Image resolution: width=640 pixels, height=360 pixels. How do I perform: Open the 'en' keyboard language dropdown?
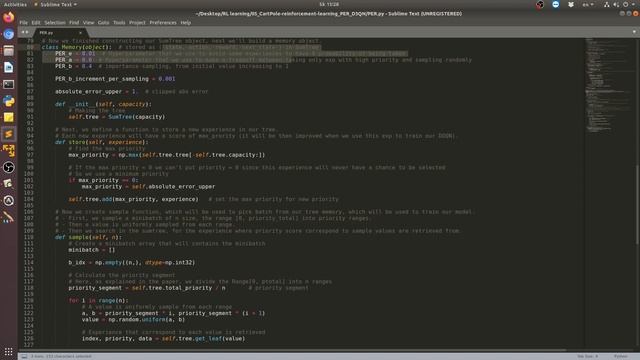[x=588, y=4]
